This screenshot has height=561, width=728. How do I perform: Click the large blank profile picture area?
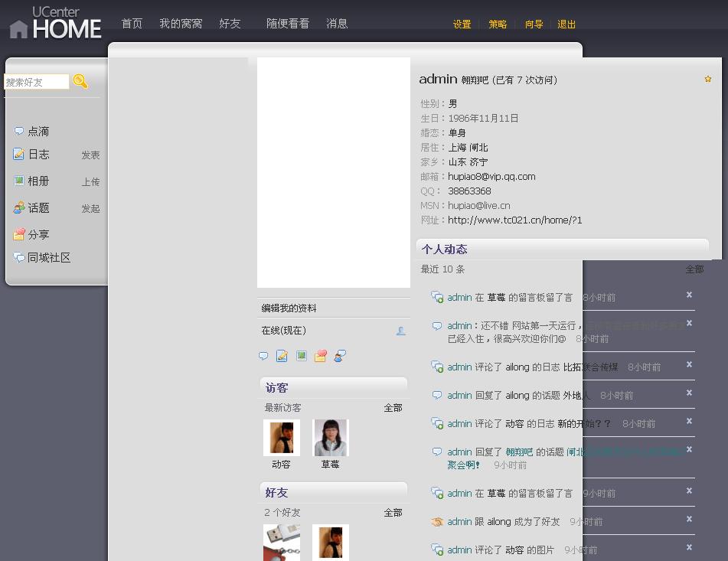point(333,173)
